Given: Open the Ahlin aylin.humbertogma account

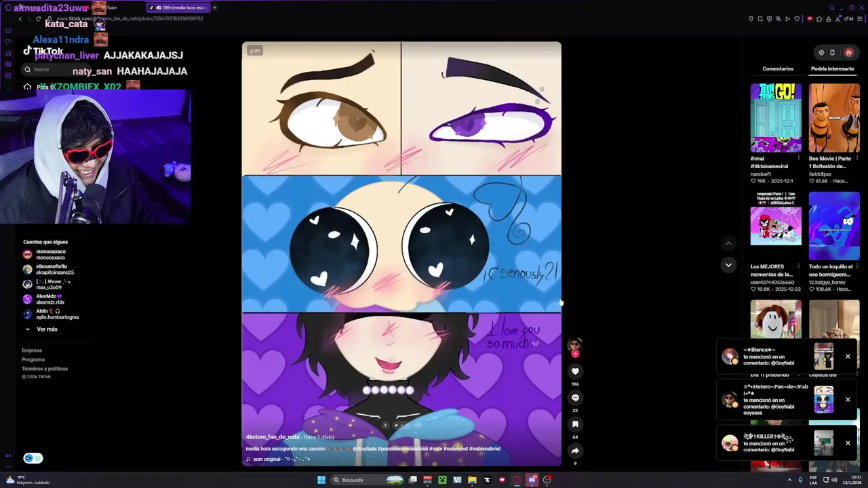Looking at the screenshot, I should coord(51,314).
